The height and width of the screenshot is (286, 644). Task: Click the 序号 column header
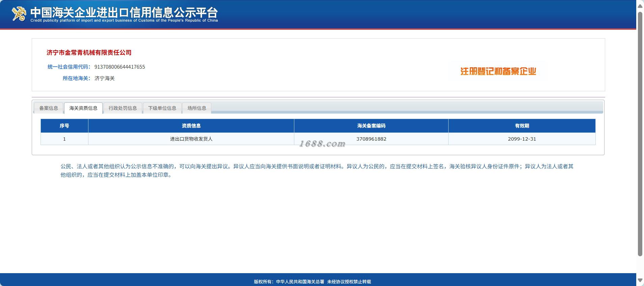point(64,126)
